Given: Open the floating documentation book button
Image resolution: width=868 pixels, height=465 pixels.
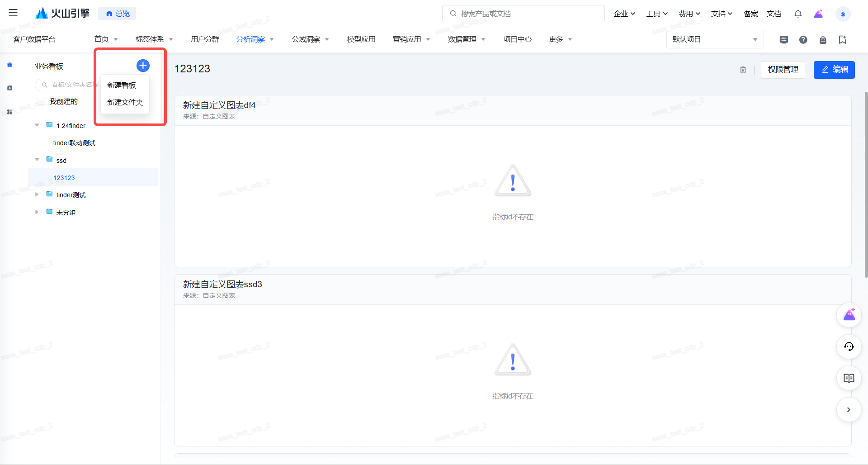Looking at the screenshot, I should point(849,378).
